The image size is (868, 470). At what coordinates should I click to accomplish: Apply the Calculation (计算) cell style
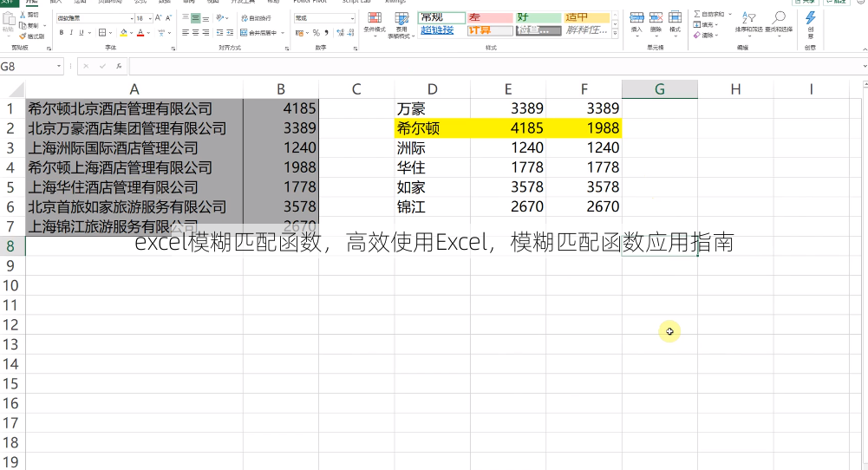click(489, 30)
